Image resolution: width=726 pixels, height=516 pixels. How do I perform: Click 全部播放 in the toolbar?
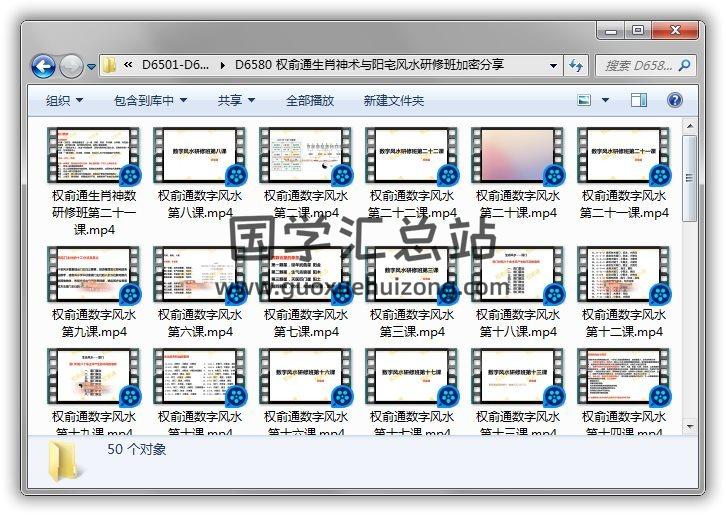click(x=310, y=101)
